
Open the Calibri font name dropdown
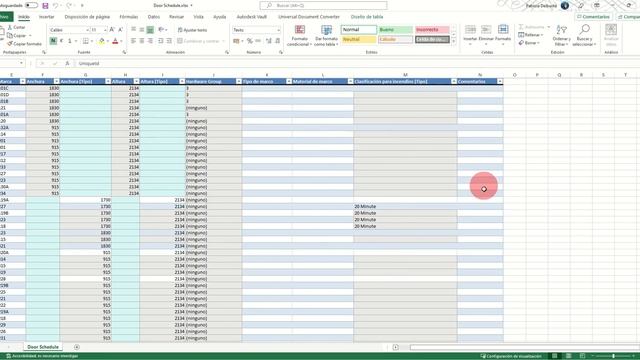pyautogui.click(x=87, y=30)
